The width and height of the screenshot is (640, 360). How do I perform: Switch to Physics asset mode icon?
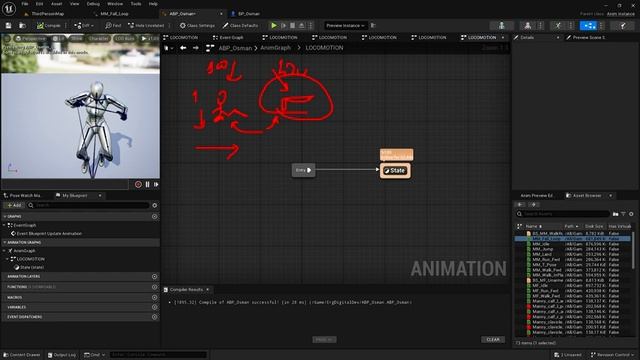coord(622,25)
